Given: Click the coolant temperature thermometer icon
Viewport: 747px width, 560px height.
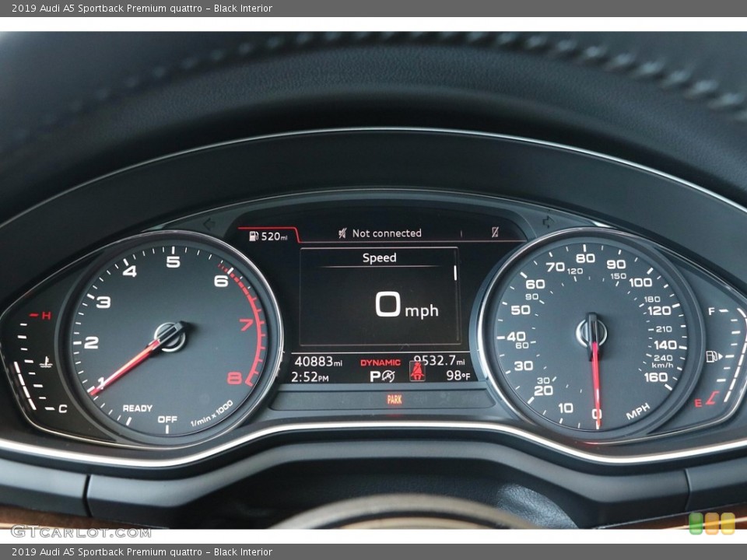Looking at the screenshot, I should (46, 362).
